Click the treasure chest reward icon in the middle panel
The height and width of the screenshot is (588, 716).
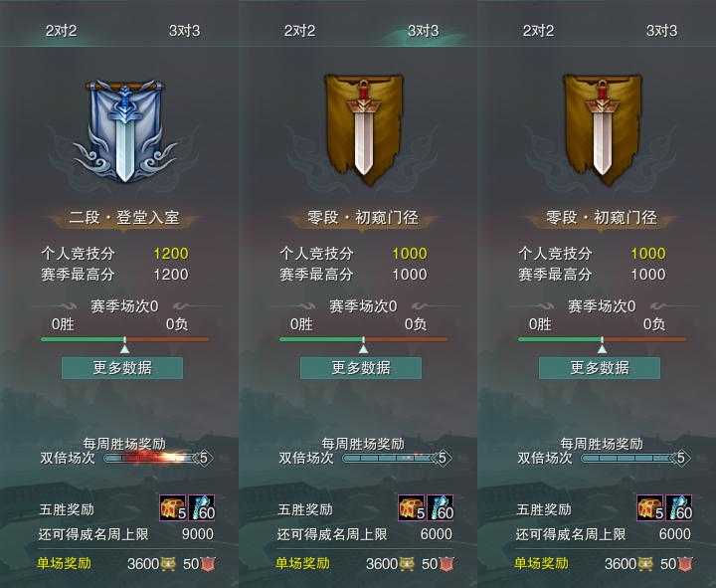pyautogui.click(x=412, y=507)
